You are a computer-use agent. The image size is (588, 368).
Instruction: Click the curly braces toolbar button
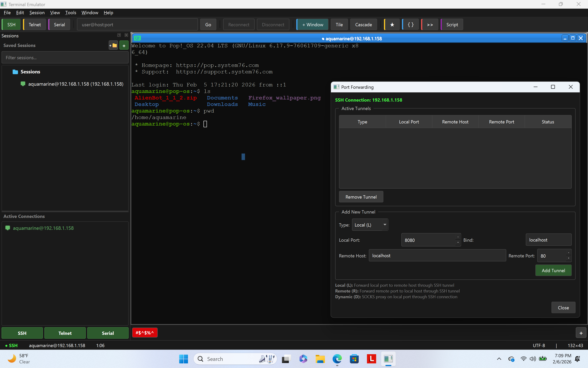(x=410, y=25)
